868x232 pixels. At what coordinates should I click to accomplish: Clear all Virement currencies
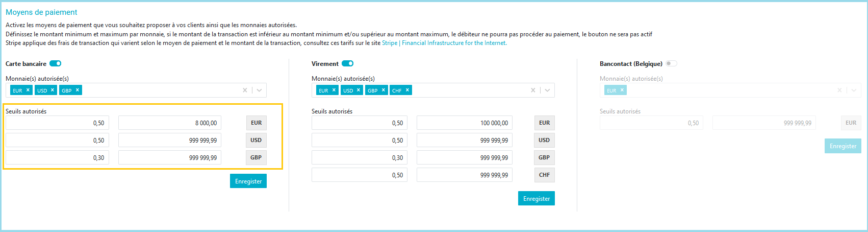click(533, 90)
